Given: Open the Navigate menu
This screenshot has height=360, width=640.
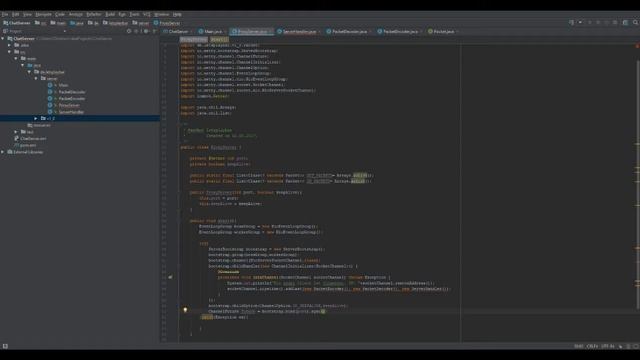Looking at the screenshot, I should (43, 14).
